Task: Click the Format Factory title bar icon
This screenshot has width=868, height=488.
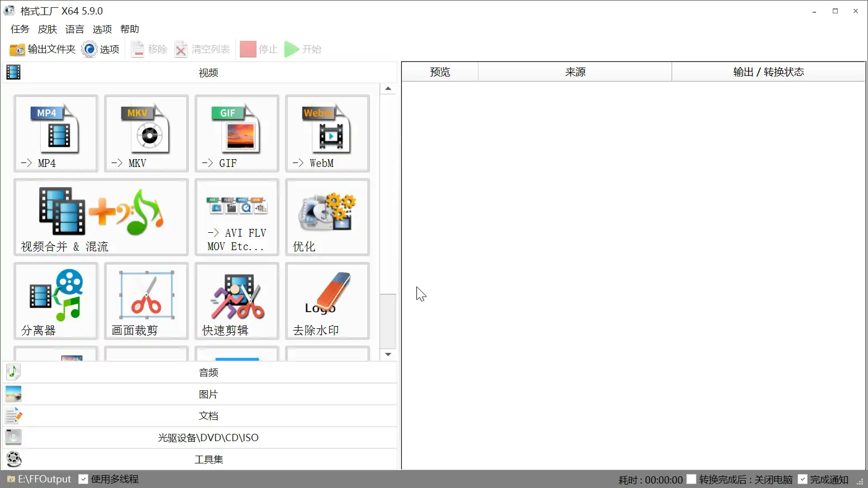Action: click(x=10, y=11)
